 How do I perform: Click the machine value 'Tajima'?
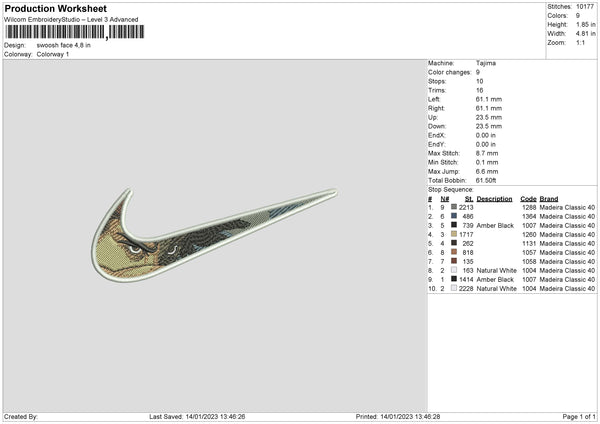[486, 63]
